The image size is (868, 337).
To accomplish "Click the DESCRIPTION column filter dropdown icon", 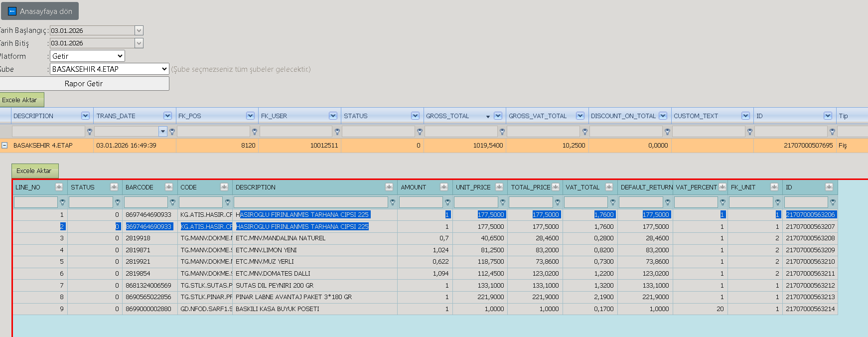I will [85, 116].
